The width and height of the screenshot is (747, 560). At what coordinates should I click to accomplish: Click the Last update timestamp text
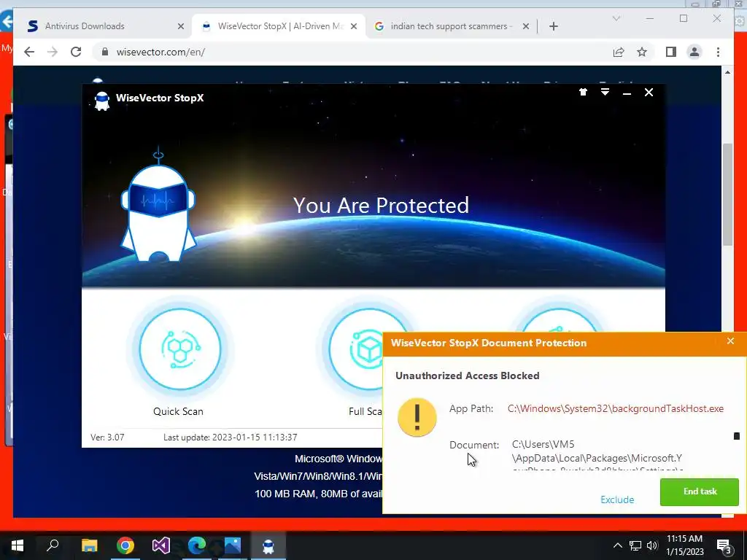coord(230,437)
